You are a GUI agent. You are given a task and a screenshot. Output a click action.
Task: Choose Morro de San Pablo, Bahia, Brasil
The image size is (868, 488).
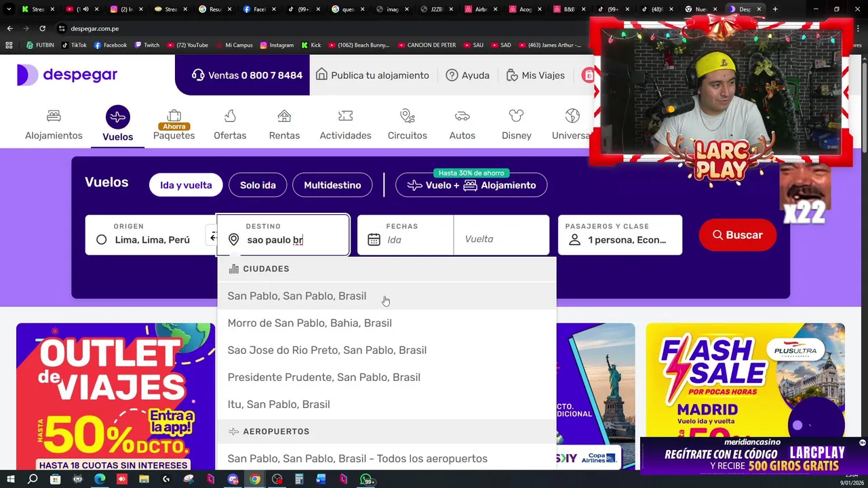click(387, 323)
